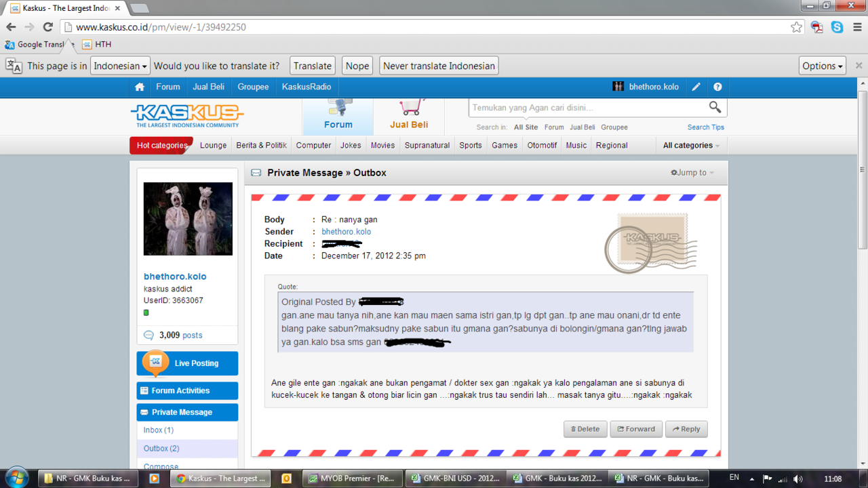868x488 pixels.
Task: Open the Indonesian language dropdown
Action: [120, 66]
